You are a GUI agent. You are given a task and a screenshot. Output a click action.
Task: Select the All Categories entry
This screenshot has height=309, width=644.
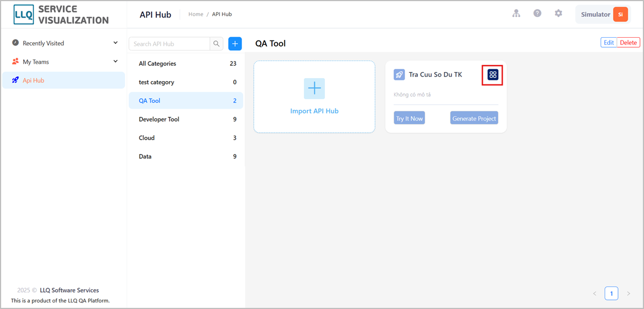[x=186, y=64]
